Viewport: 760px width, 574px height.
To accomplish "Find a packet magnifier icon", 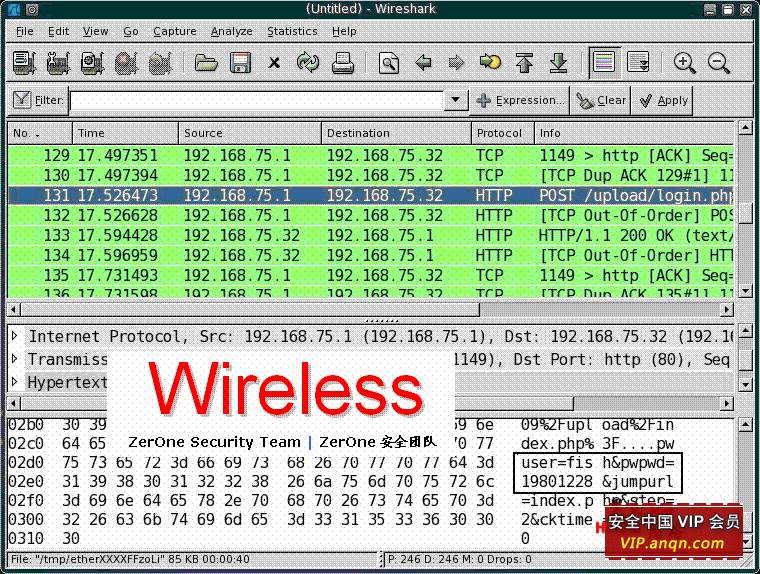I will click(x=389, y=63).
